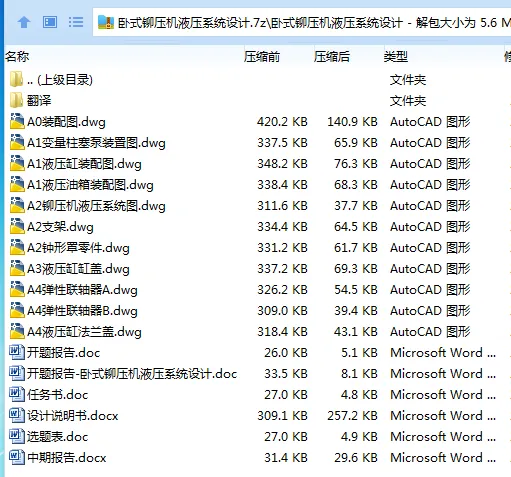Select the 翻译 folder icon

16,101
